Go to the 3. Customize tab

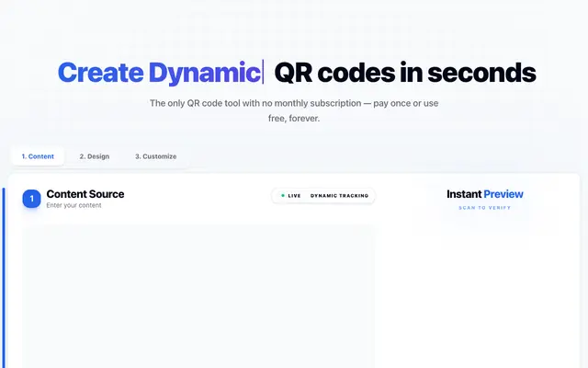pos(156,156)
